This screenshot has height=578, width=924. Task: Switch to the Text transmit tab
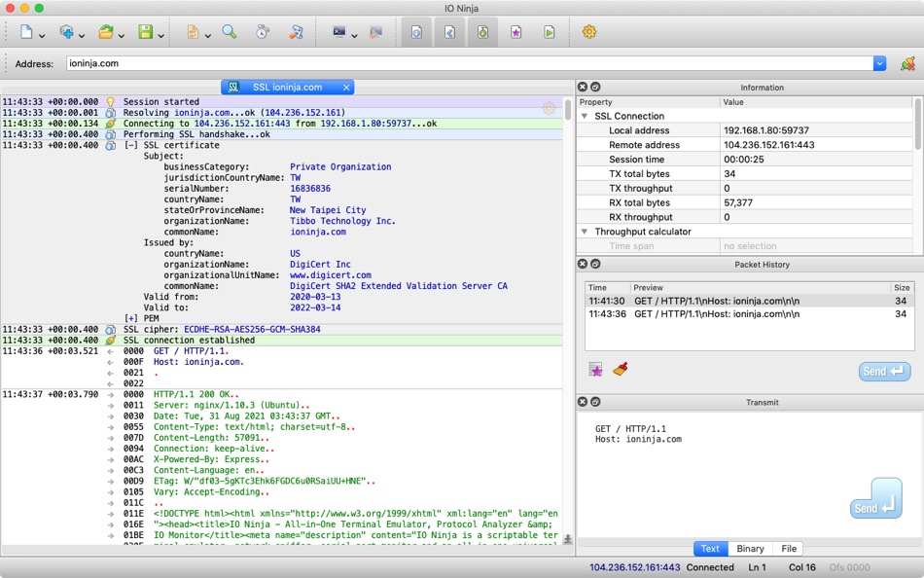pyautogui.click(x=710, y=549)
